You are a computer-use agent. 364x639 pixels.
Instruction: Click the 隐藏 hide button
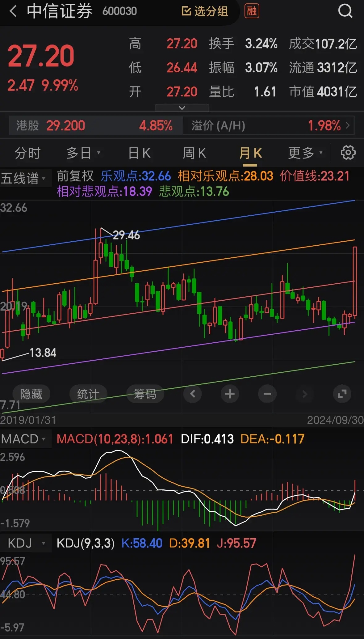(x=31, y=394)
